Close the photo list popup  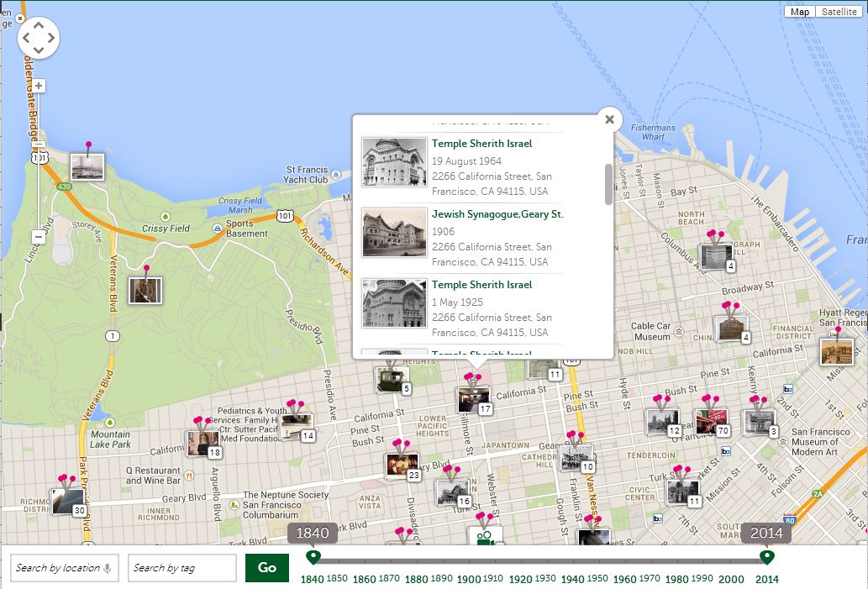[x=609, y=119]
